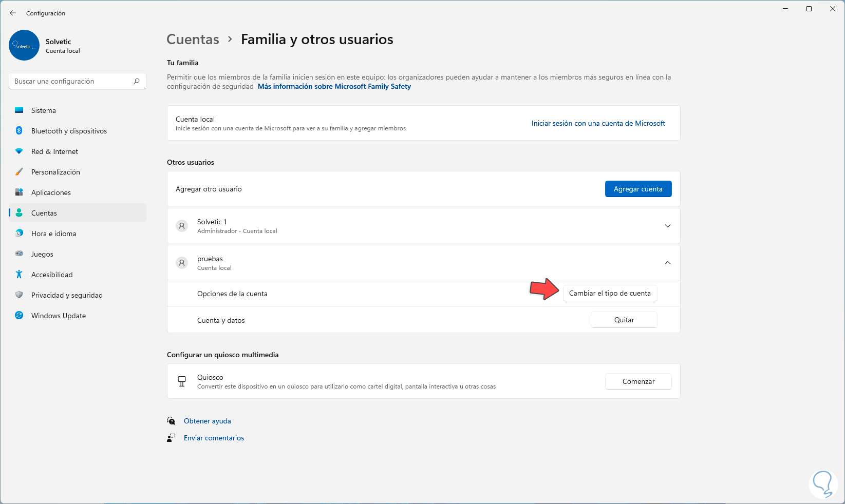This screenshot has width=845, height=504.
Task: Click the Windows Update refresh icon
Action: point(19,316)
